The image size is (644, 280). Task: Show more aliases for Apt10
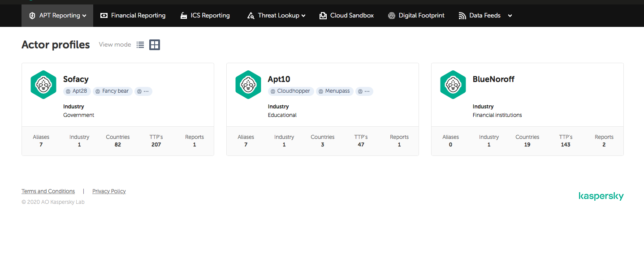364,91
